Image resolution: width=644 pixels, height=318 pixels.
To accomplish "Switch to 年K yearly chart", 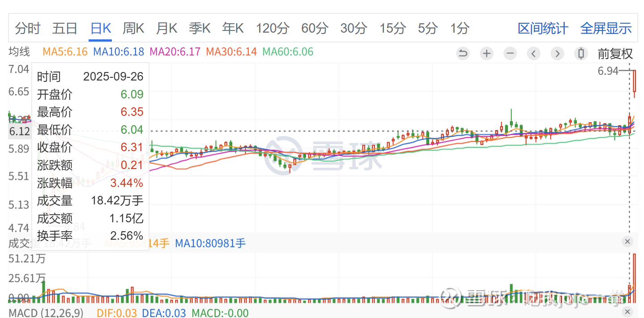I will pyautogui.click(x=233, y=29).
